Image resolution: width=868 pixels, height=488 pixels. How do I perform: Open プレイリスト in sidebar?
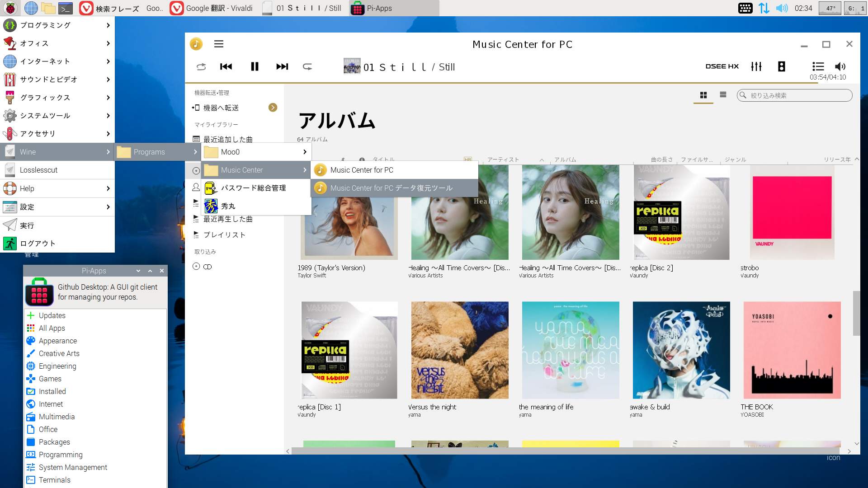[x=224, y=235]
